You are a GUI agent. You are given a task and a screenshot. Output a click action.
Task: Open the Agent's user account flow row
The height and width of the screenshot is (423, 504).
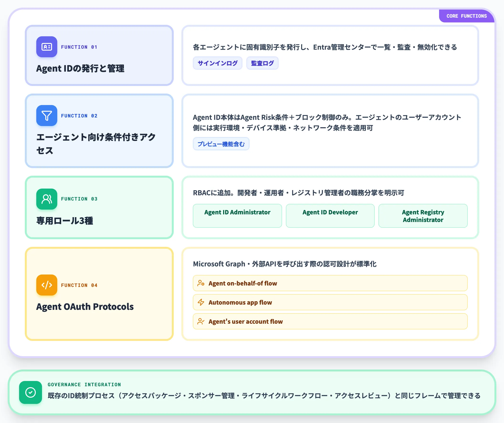click(330, 321)
